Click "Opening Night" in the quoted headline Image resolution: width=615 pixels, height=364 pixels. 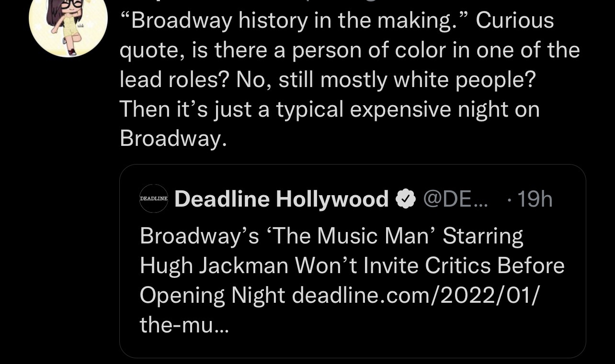[x=212, y=295]
